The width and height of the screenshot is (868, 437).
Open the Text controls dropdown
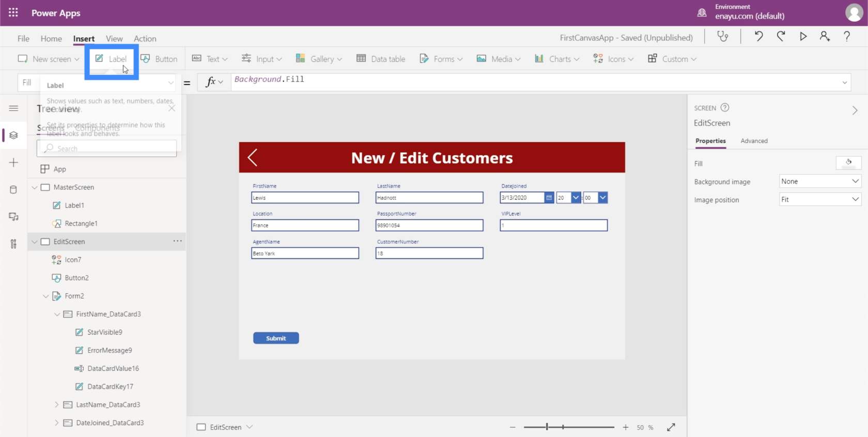[x=210, y=59]
